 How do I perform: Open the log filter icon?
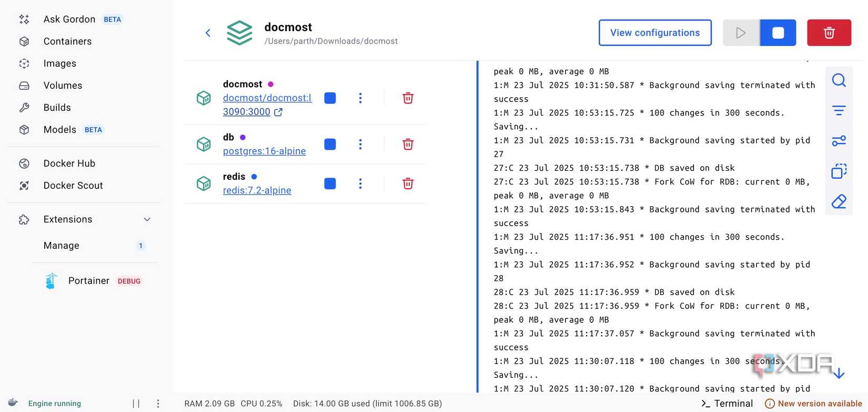pos(839,110)
